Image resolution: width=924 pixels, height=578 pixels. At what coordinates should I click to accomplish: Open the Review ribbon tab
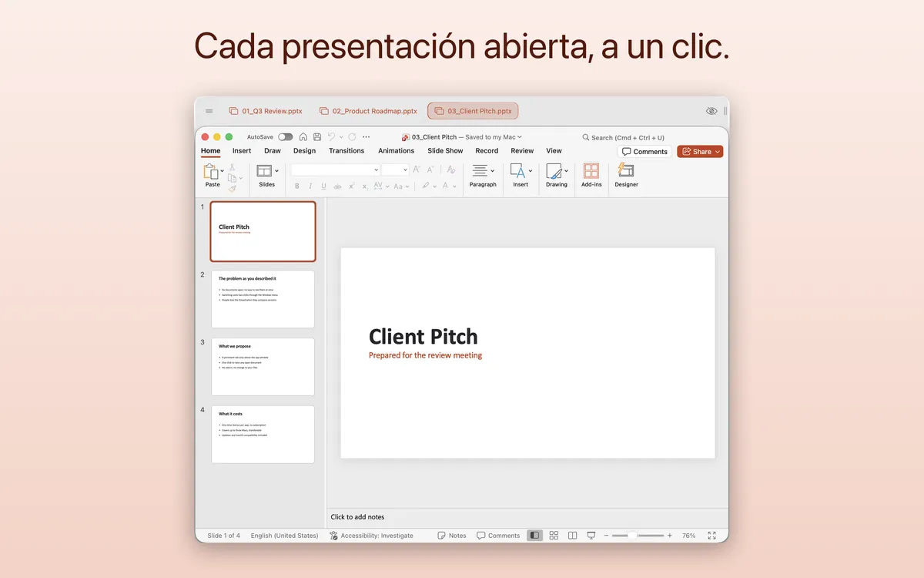click(522, 151)
